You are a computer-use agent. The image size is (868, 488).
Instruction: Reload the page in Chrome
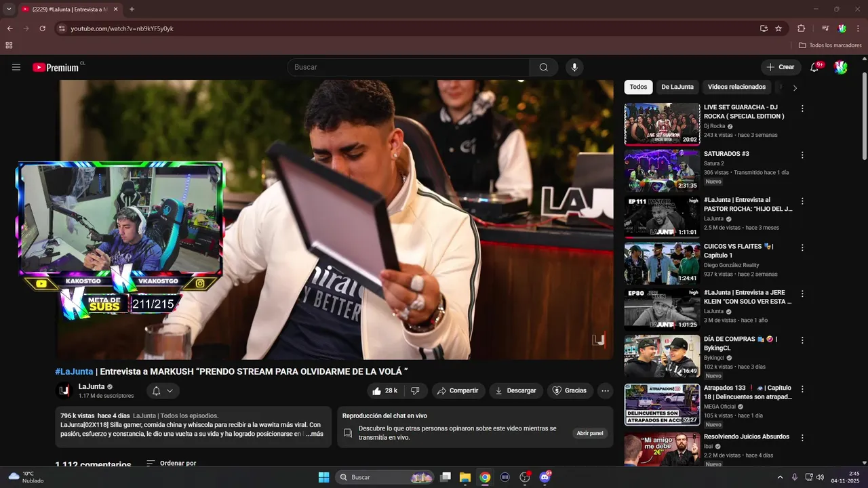(x=42, y=28)
